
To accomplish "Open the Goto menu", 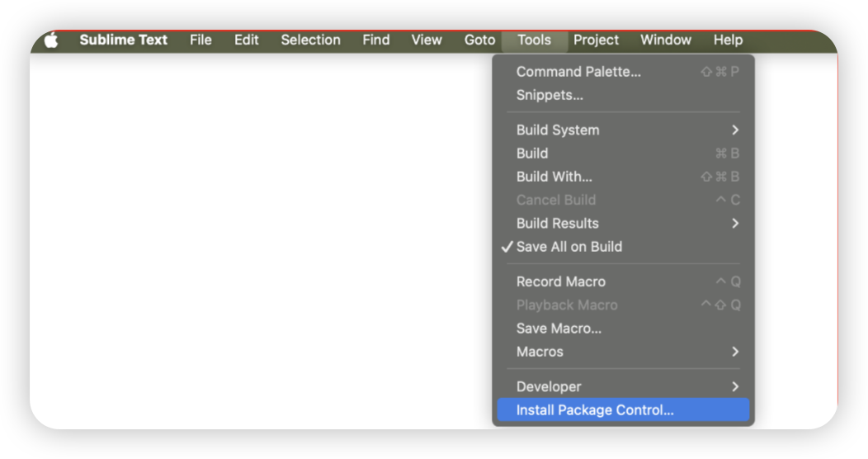I will (479, 40).
